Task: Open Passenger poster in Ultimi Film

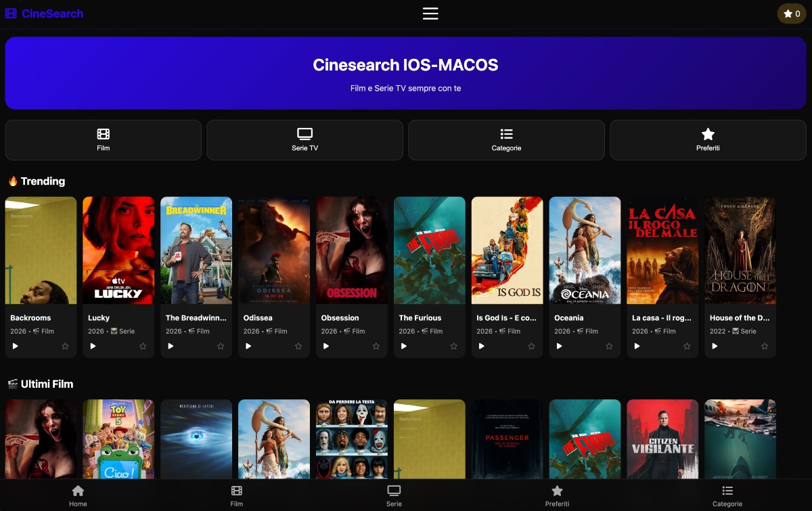Action: (x=507, y=439)
